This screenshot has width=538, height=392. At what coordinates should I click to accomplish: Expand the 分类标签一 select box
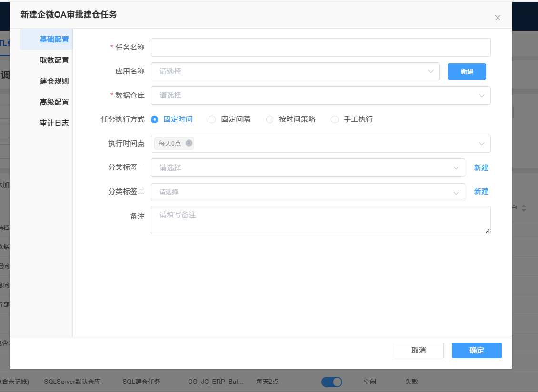click(308, 168)
